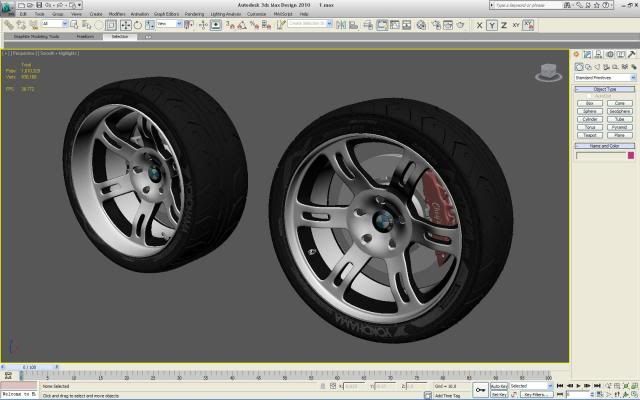Activate Select and Scale tool
This screenshot has height=400, width=640.
150,25
